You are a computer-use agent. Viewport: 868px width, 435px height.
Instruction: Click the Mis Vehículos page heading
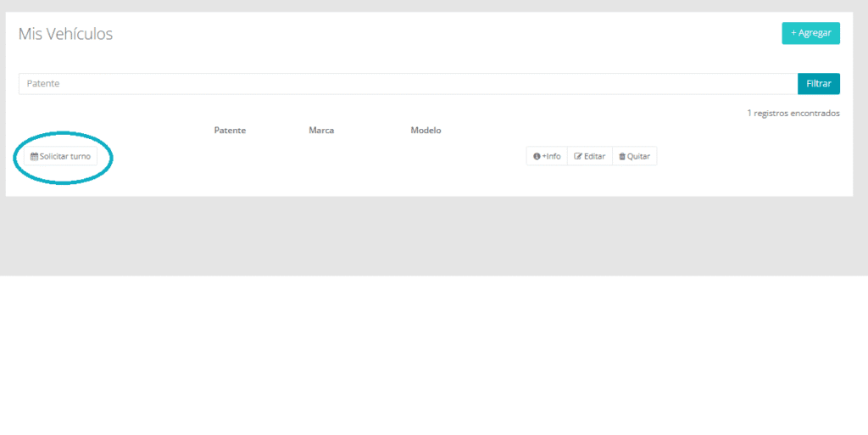[66, 34]
